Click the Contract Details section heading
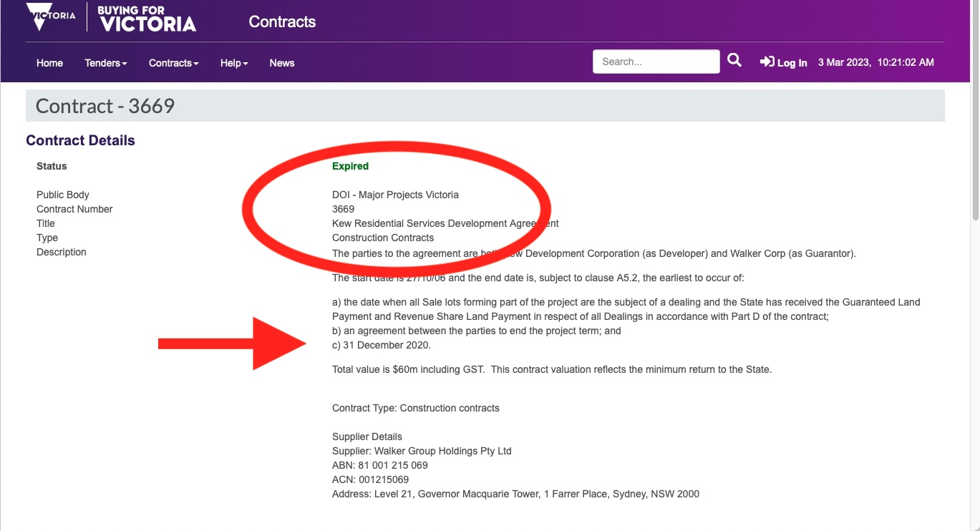Viewport: 980px width, 531px height. point(80,140)
